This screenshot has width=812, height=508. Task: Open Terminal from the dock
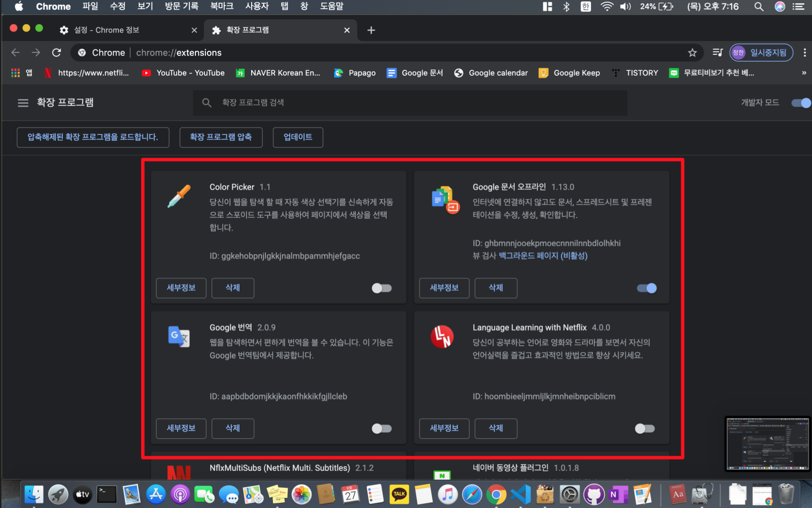point(107,494)
